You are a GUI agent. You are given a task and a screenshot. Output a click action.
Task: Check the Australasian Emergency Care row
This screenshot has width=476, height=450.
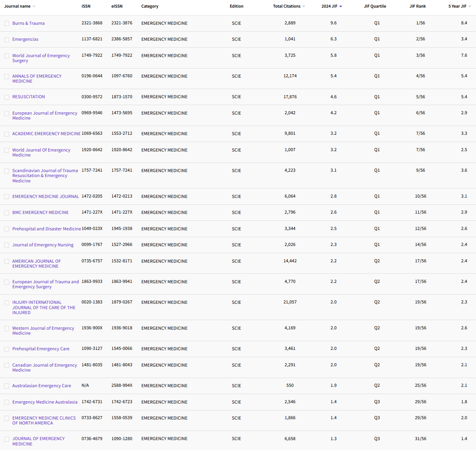click(6, 386)
